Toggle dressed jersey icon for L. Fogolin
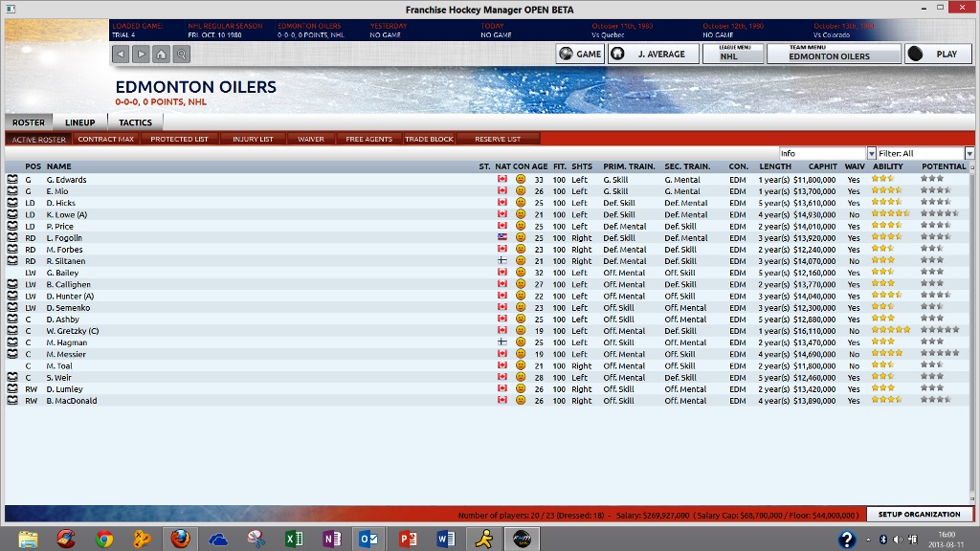 [12, 237]
